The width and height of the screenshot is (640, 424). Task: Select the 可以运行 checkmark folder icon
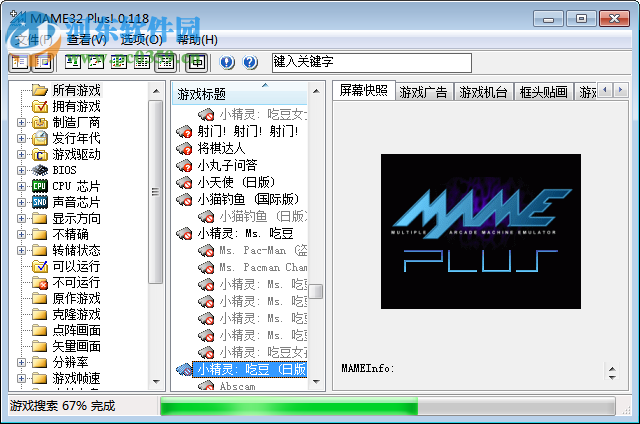click(40, 266)
